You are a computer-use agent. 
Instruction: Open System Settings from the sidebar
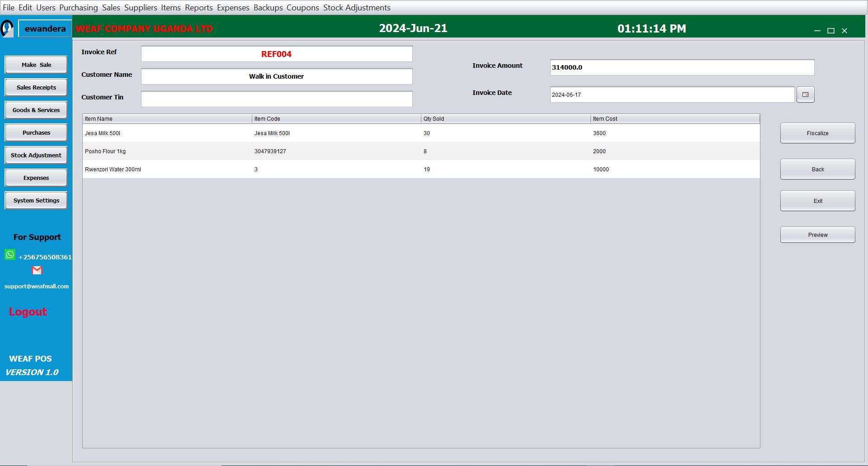pos(36,200)
